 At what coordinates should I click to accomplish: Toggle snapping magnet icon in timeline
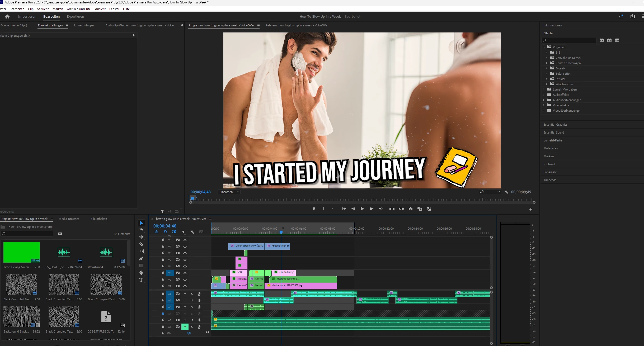click(x=165, y=232)
